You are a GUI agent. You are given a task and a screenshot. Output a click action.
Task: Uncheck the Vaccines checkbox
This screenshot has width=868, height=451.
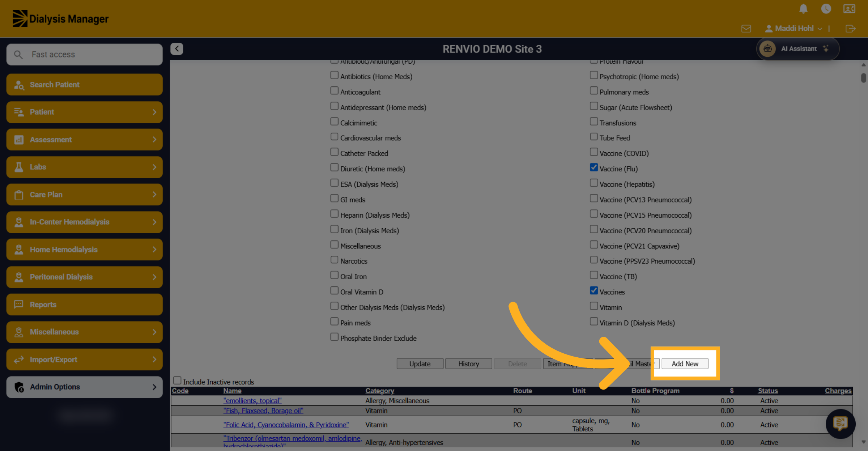tap(593, 290)
